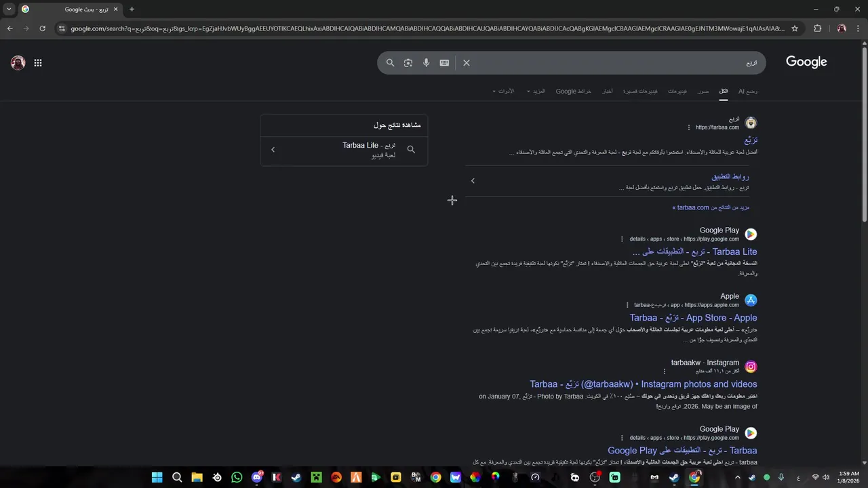Click the Chrome address bar URL
Image resolution: width=868 pixels, height=488 pixels.
tap(427, 28)
